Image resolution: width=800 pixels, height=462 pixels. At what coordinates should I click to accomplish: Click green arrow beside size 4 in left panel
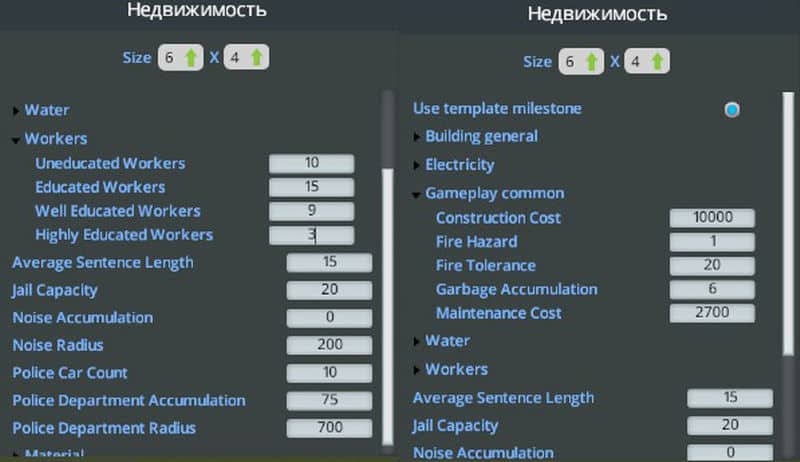256,58
